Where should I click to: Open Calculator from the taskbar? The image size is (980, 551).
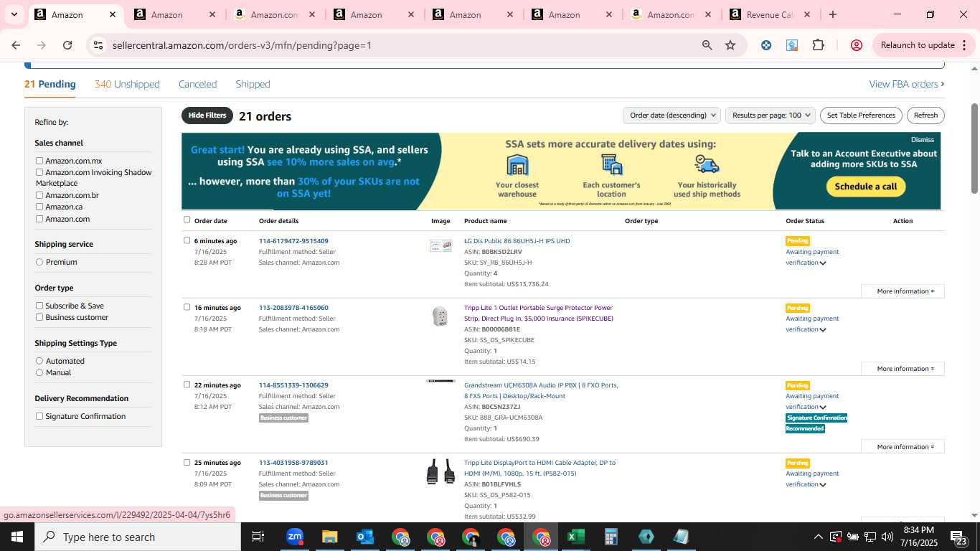pos(611,537)
